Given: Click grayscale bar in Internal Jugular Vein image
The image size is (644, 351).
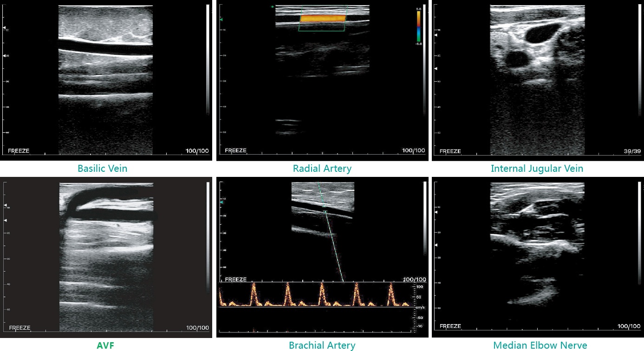Looking at the screenshot, I should click(639, 59).
